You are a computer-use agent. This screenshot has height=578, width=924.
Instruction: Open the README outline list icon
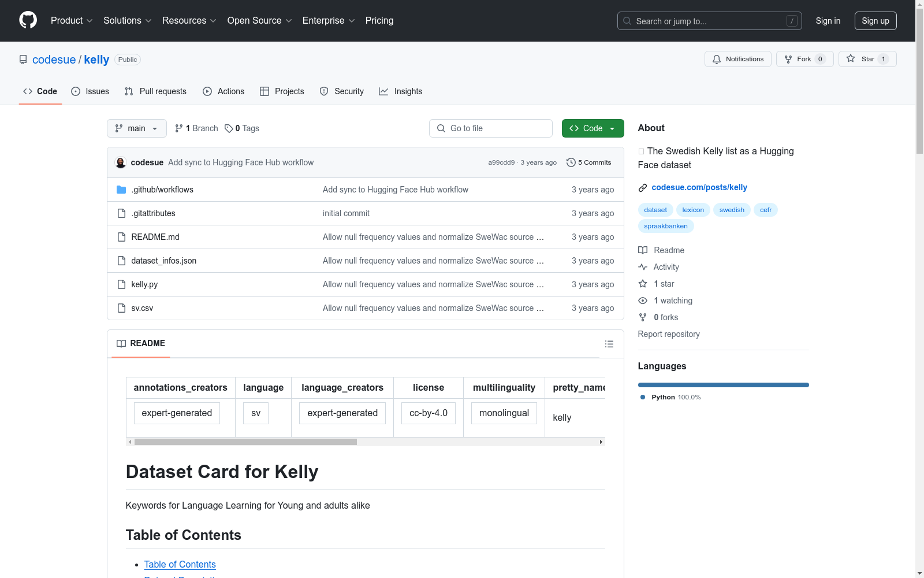tap(609, 344)
